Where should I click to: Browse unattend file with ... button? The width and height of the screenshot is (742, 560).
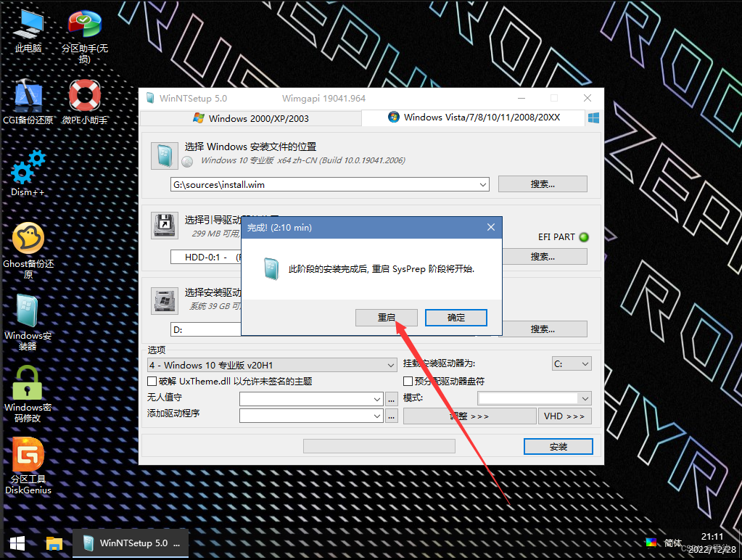click(392, 400)
